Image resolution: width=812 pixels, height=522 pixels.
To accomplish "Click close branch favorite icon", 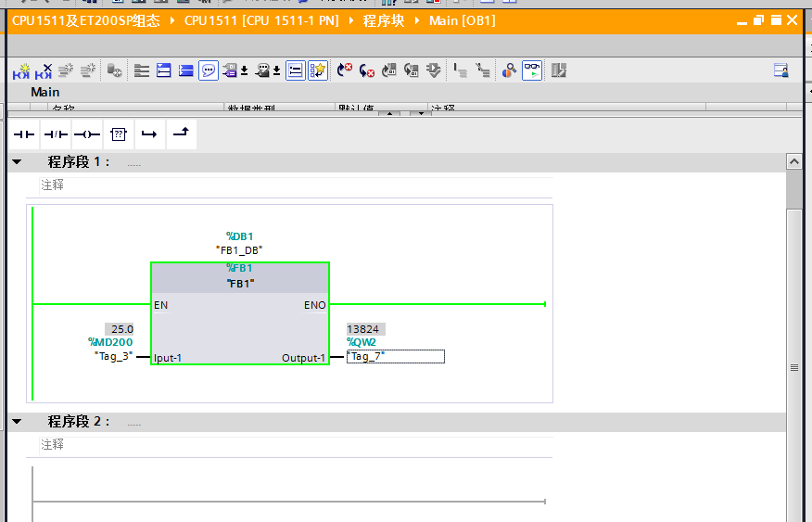I will (182, 134).
